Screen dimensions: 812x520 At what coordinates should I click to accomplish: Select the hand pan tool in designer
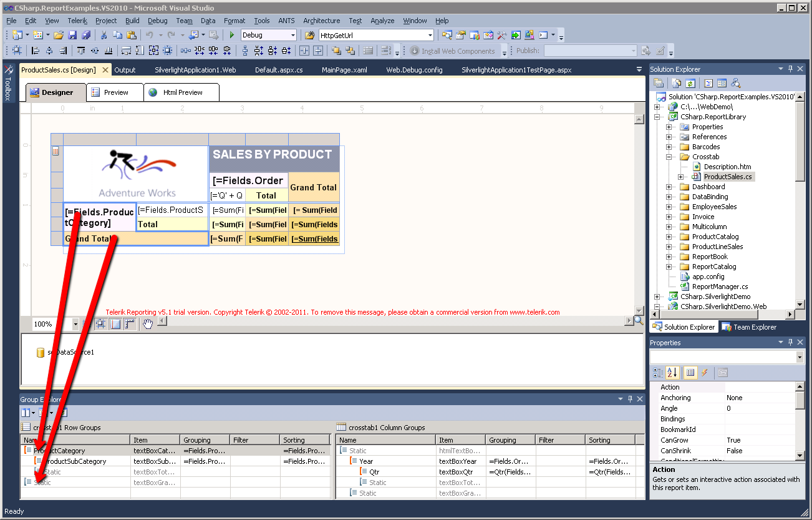148,324
